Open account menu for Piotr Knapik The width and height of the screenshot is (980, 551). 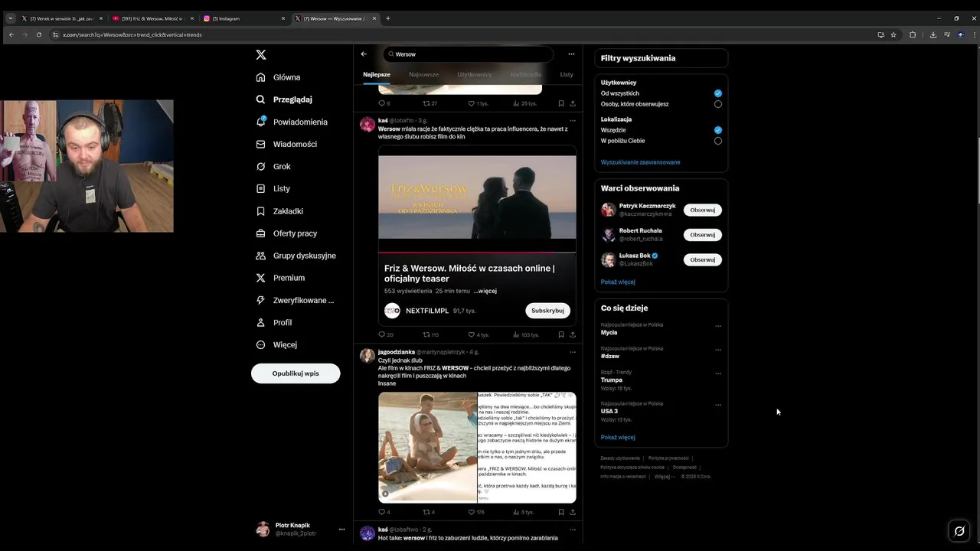tap(342, 529)
